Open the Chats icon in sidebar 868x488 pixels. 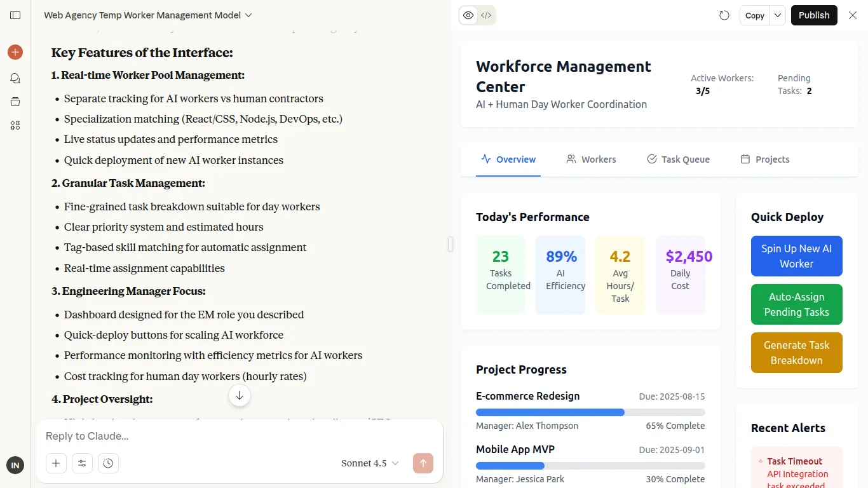(15, 78)
